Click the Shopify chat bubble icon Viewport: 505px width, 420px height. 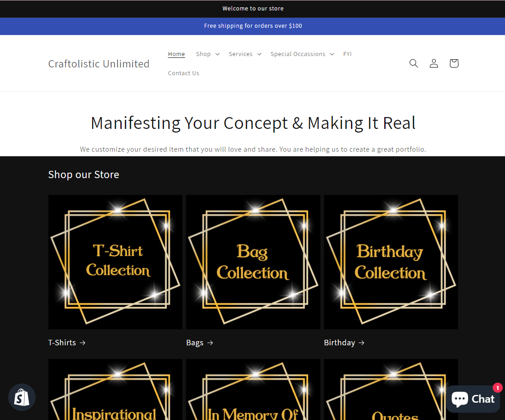(x=21, y=397)
